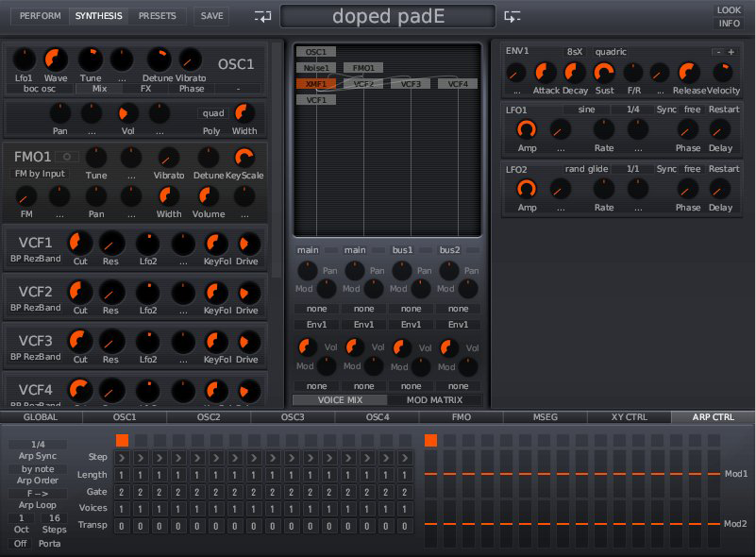Screen dimensions: 756x557
Task: Click the FMO1 Volume knob
Action: coord(209,196)
